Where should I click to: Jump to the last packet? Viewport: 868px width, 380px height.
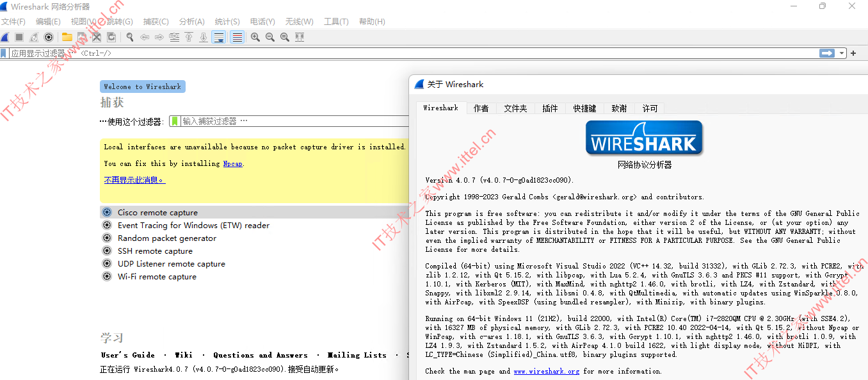tap(204, 37)
